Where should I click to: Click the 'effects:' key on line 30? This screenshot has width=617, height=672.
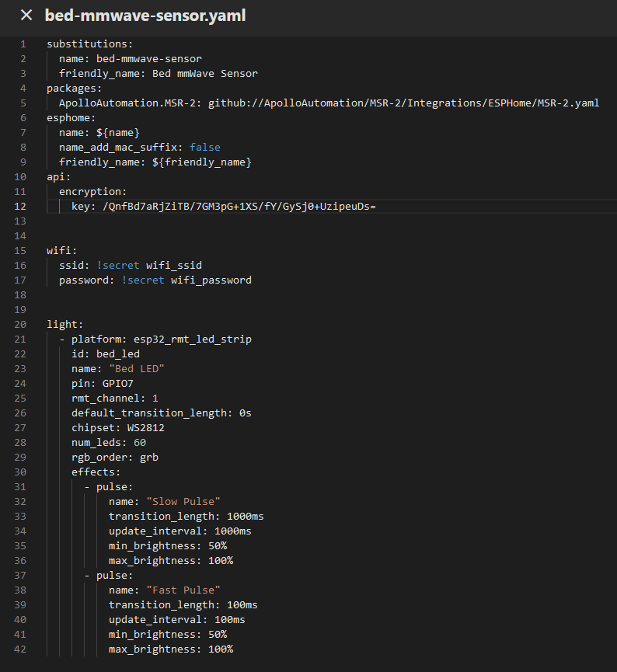96,472
